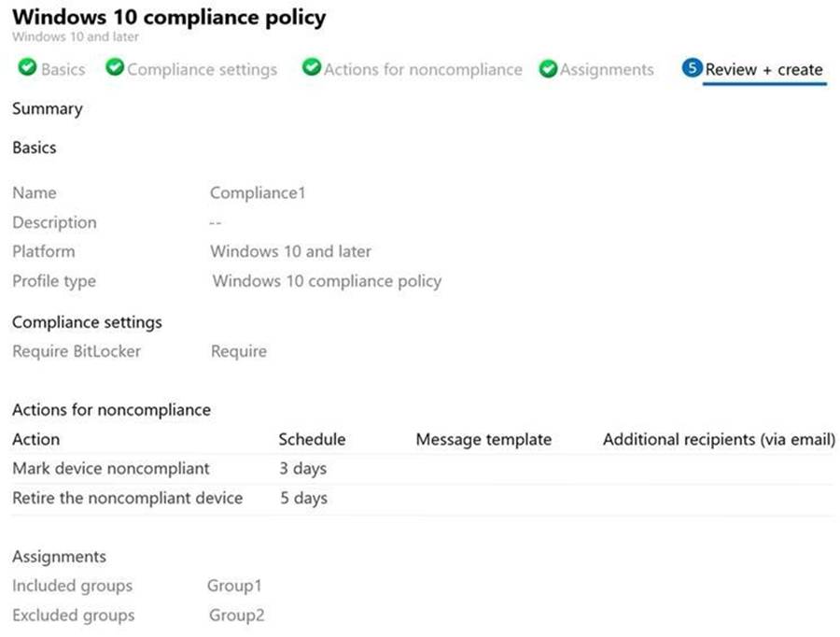The image size is (840, 637).
Task: Click the Message template column header
Action: 483,439
